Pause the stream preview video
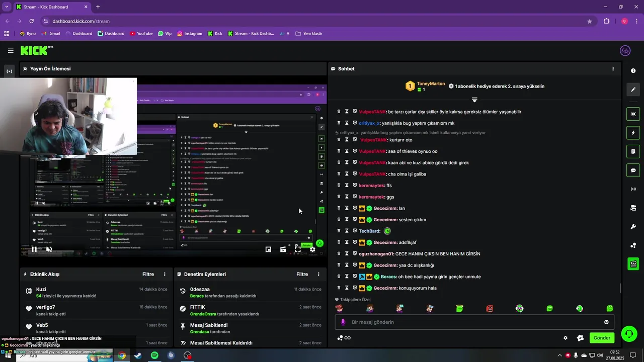This screenshot has height=362, width=644. click(34, 249)
